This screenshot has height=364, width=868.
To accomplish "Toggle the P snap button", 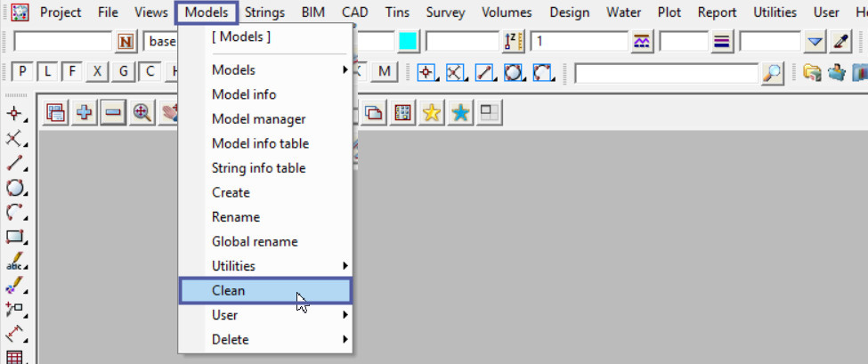I will tap(22, 72).
